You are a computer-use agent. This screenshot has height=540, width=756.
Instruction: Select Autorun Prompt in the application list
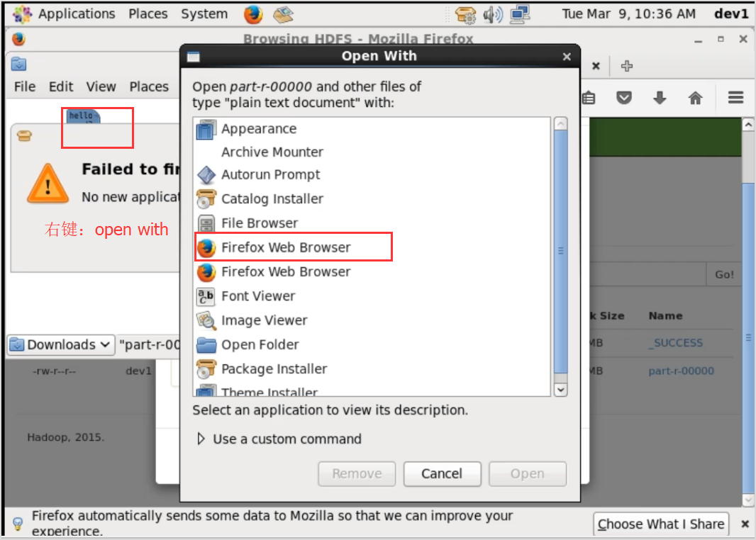coord(372,175)
